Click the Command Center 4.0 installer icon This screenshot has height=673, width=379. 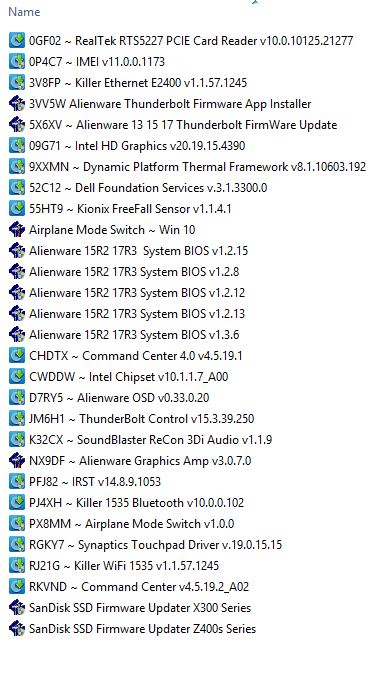coord(17,356)
